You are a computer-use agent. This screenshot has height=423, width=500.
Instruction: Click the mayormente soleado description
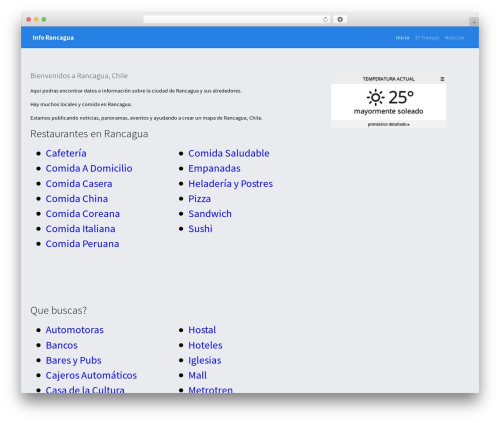(x=388, y=111)
